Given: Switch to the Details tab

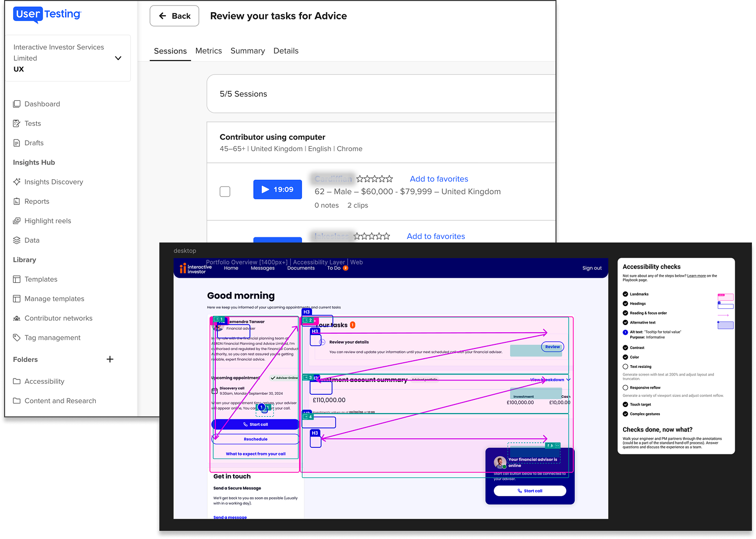Looking at the screenshot, I should [x=286, y=51].
